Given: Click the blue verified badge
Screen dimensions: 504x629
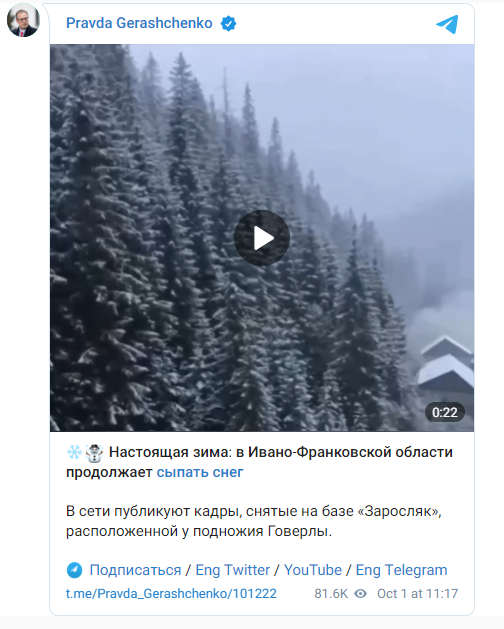Looking at the screenshot, I should pos(228,24).
